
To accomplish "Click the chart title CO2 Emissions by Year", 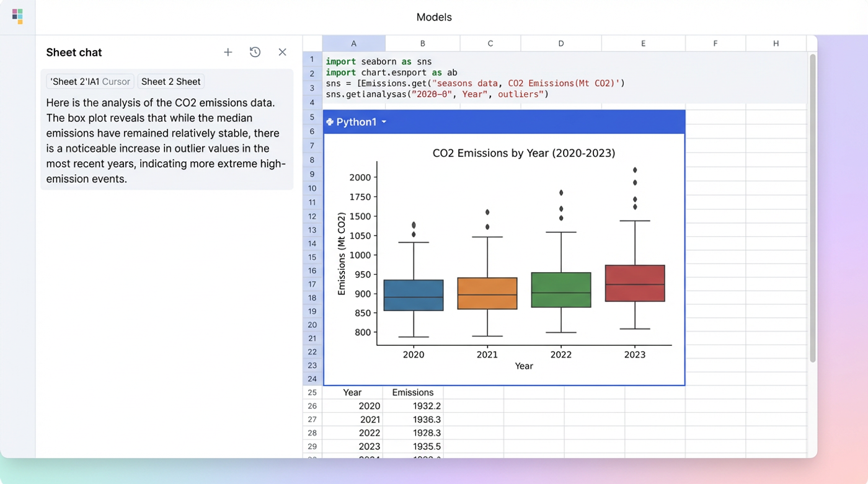I will (x=524, y=153).
